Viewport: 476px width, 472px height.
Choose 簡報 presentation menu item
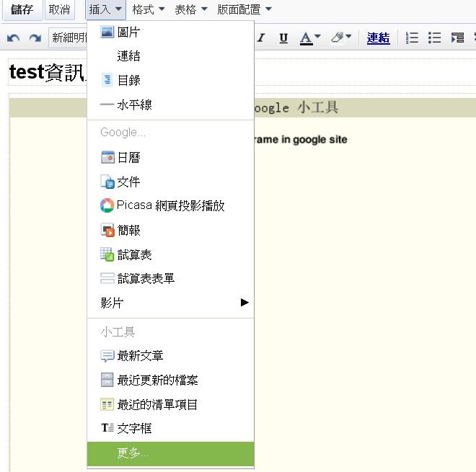click(170, 231)
